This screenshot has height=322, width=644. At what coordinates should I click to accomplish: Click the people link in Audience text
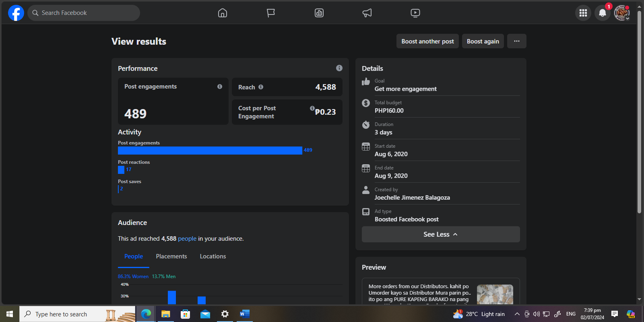point(187,239)
